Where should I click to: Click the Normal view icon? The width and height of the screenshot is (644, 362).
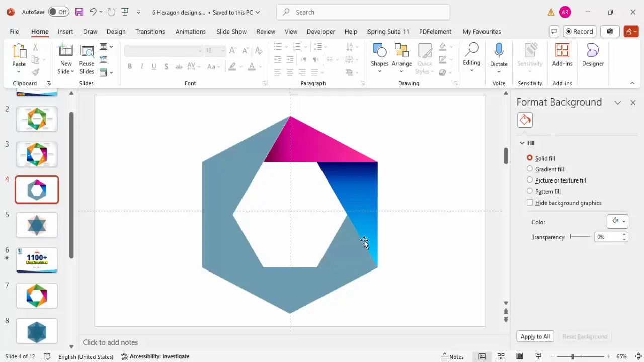[x=482, y=356]
